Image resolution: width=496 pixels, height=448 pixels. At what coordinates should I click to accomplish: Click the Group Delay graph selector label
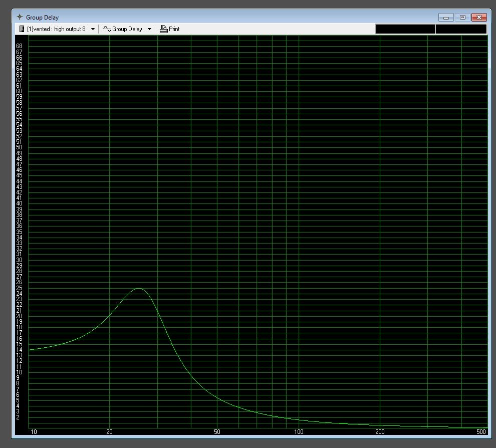(x=127, y=29)
